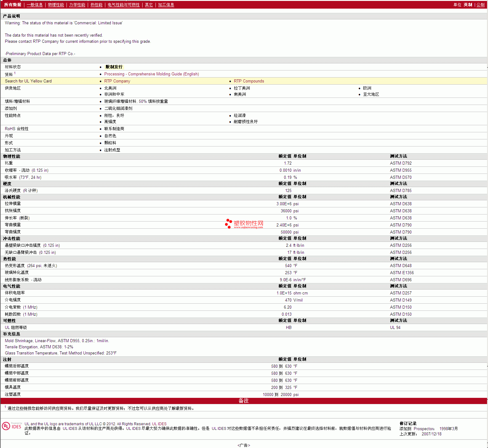The image size is (488, 448).
Task: Open RTP Company yellow card link
Action: click(x=117, y=81)
